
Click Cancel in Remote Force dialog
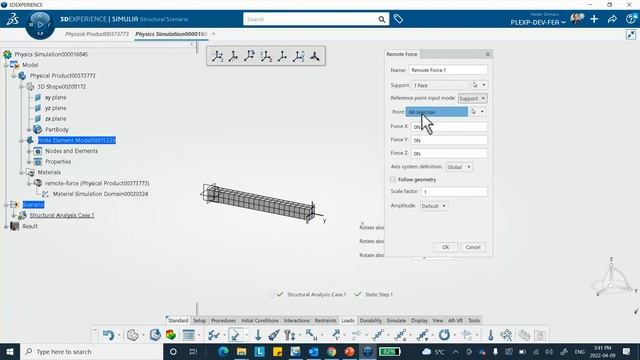(x=473, y=247)
